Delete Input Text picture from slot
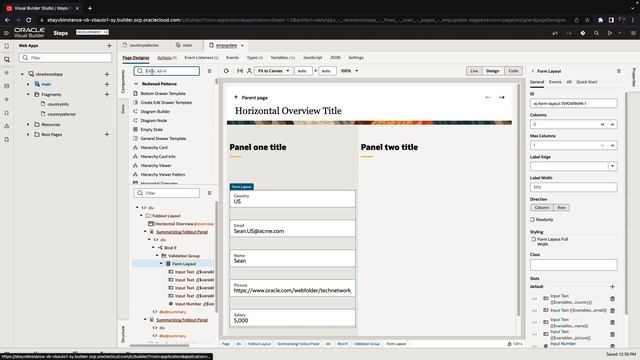Image resolution: width=640 pixels, height=360 pixels. tap(612, 334)
